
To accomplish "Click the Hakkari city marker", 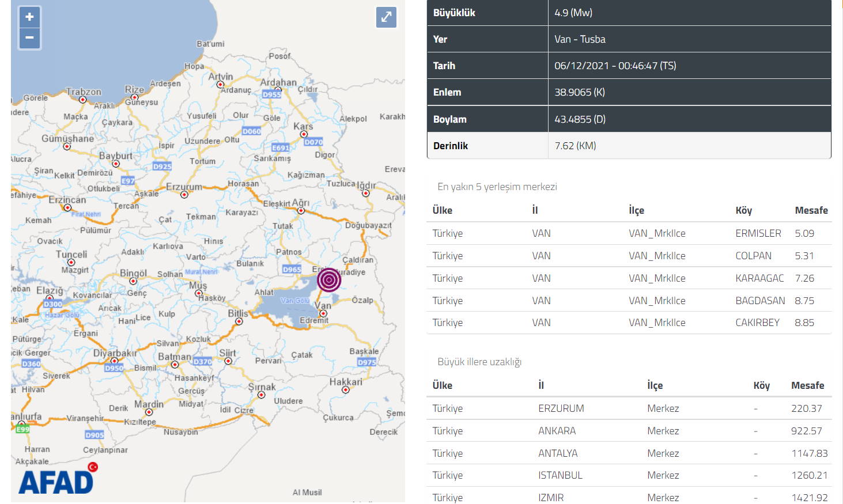I will tap(346, 390).
